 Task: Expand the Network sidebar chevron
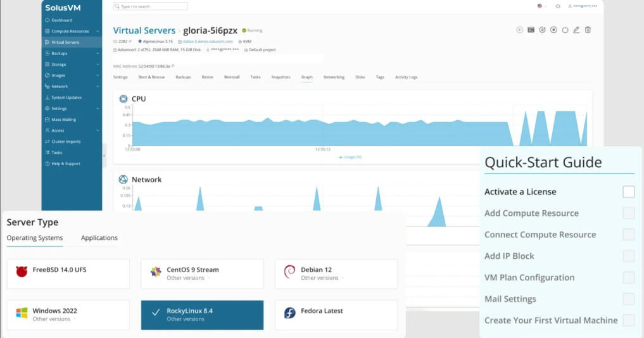98,87
